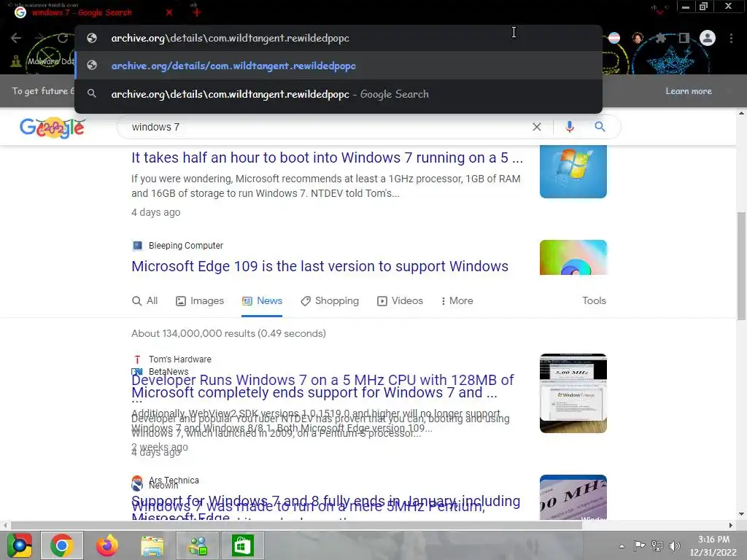Show hidden tray icons arrow
The height and width of the screenshot is (560, 747).
[x=622, y=546]
